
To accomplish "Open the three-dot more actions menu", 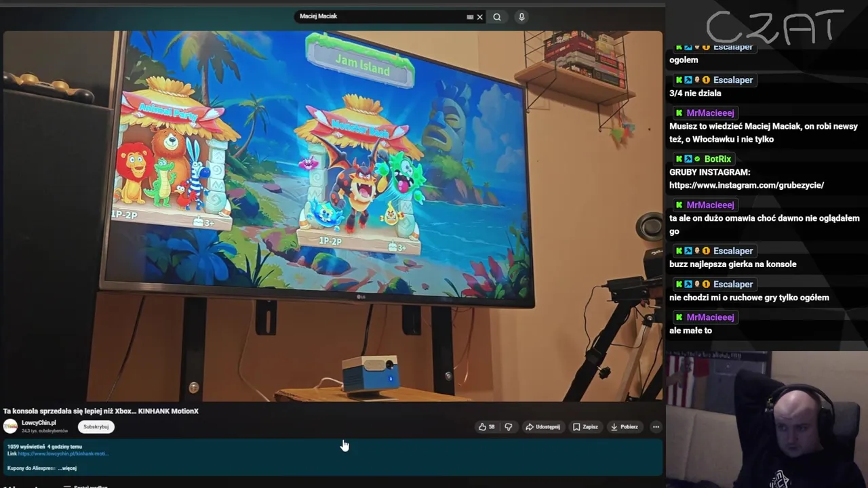I will click(x=656, y=427).
